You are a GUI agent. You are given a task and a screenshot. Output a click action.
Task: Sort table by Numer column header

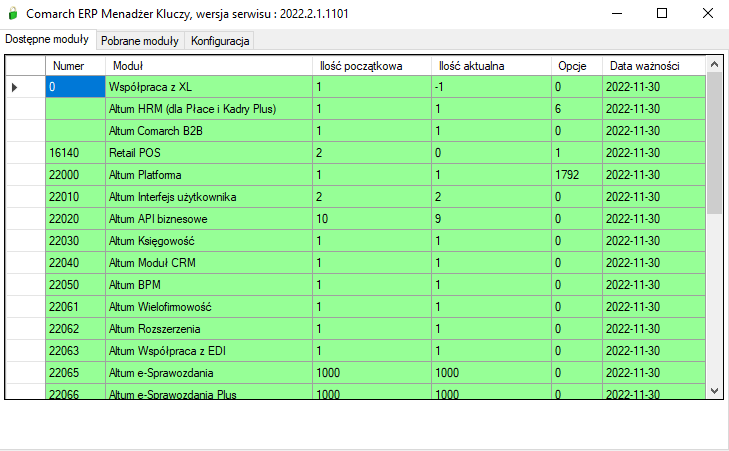tap(75, 66)
